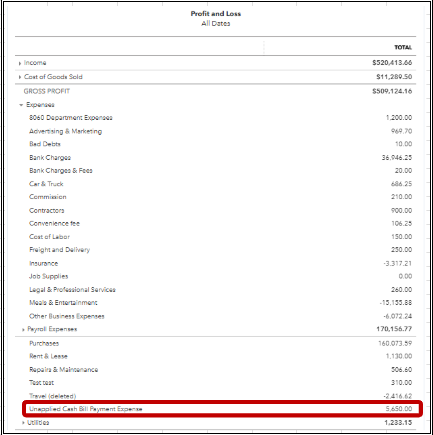This screenshot has width=433, height=435.
Task: Select the Commission label
Action: tap(48, 197)
